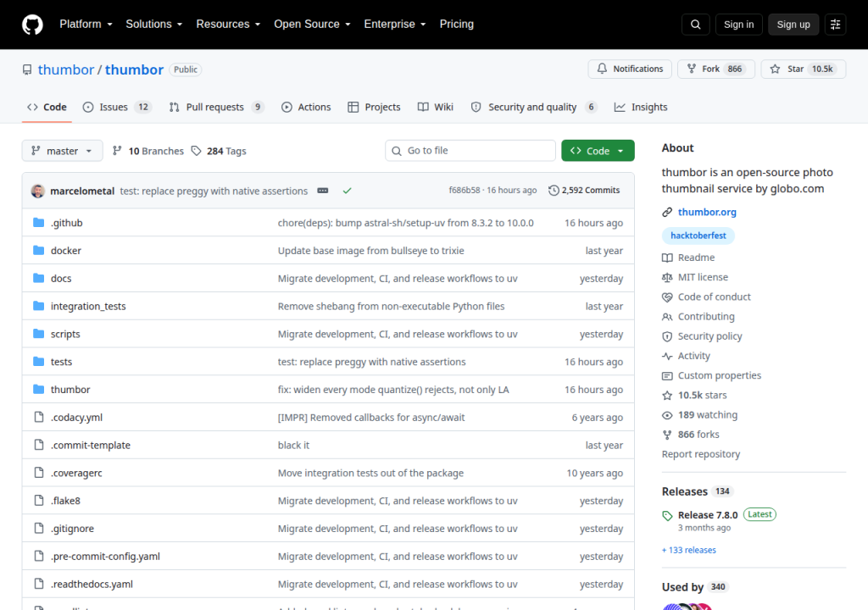This screenshot has width=868, height=610.
Task: View the green check status icon
Action: click(x=347, y=191)
